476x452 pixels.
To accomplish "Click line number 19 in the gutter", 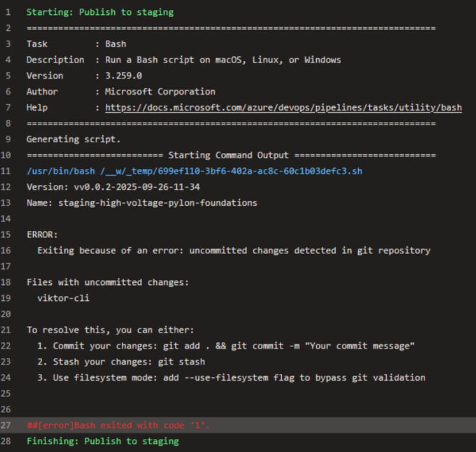I will tap(7, 298).
